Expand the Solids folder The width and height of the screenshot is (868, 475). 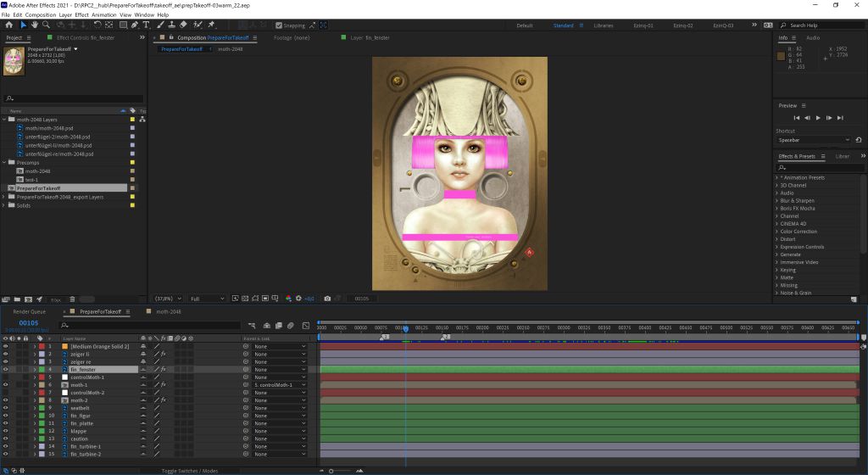point(4,205)
